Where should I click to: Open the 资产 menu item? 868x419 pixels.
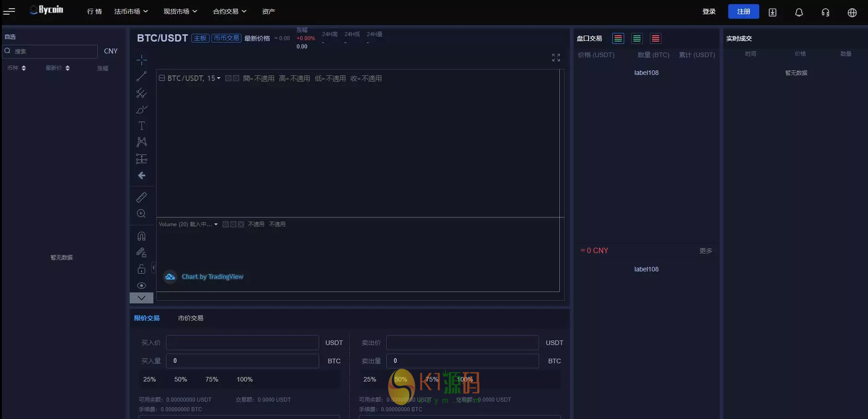(268, 11)
